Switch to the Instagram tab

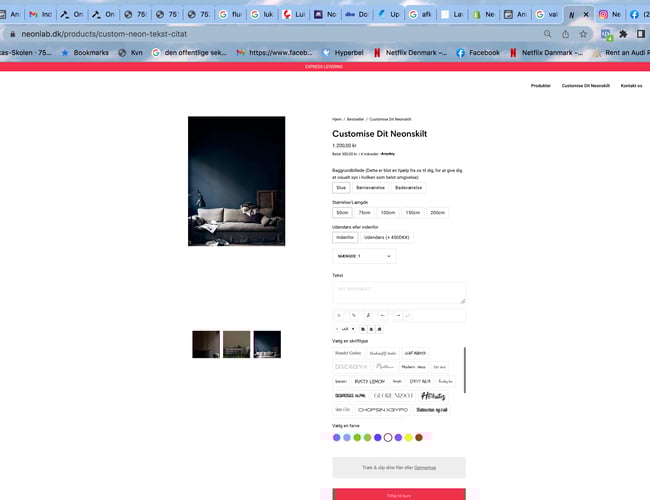pyautogui.click(x=610, y=15)
